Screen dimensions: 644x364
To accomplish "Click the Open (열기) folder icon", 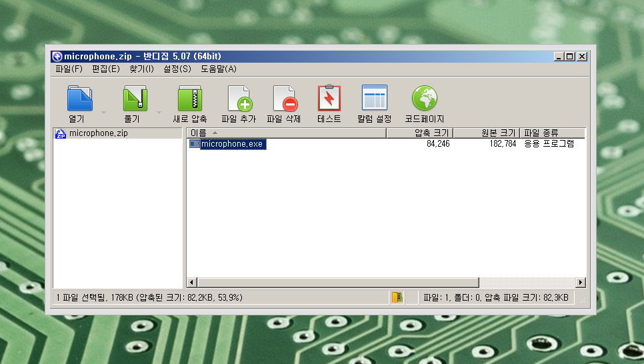I will (x=80, y=98).
